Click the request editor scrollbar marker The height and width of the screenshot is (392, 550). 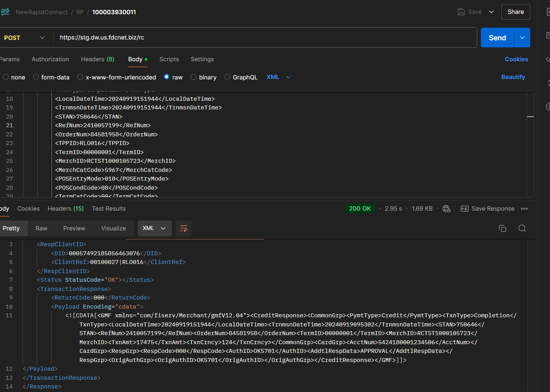point(530,117)
